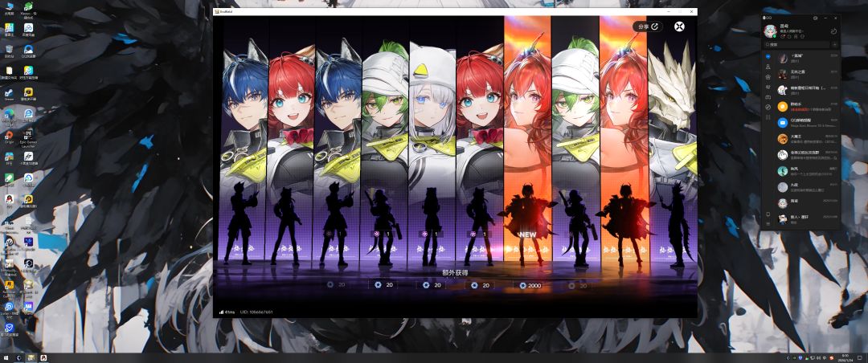Open the Origin desktop icon
Viewport: 868px width, 363px height.
click(10, 137)
